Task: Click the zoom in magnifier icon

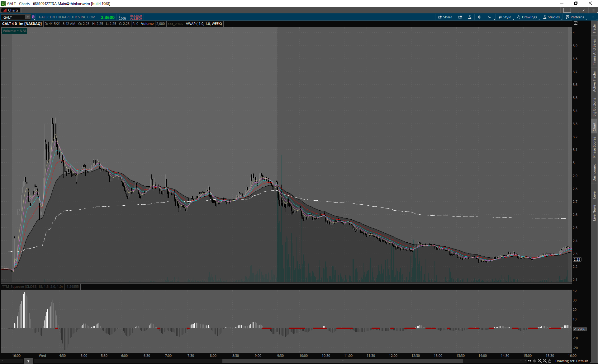Action: [540, 361]
